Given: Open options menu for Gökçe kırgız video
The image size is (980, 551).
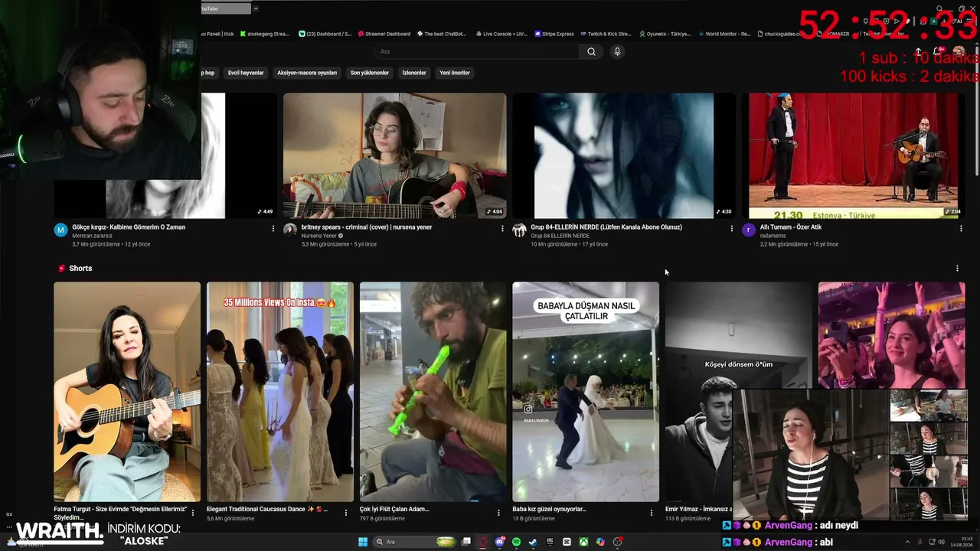Looking at the screenshot, I should click(273, 228).
